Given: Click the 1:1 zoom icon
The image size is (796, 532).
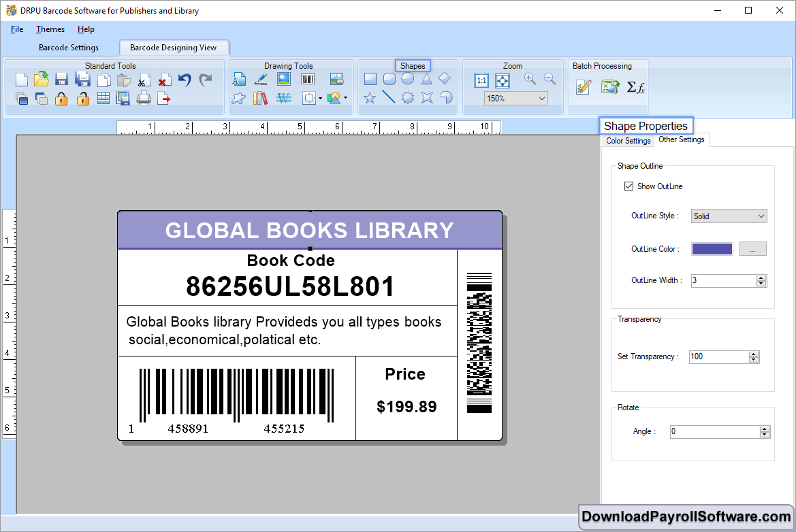Looking at the screenshot, I should (481, 80).
